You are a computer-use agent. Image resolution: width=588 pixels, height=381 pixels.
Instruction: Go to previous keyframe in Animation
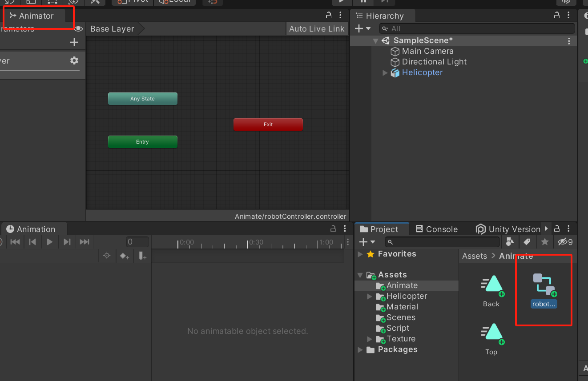coord(32,242)
